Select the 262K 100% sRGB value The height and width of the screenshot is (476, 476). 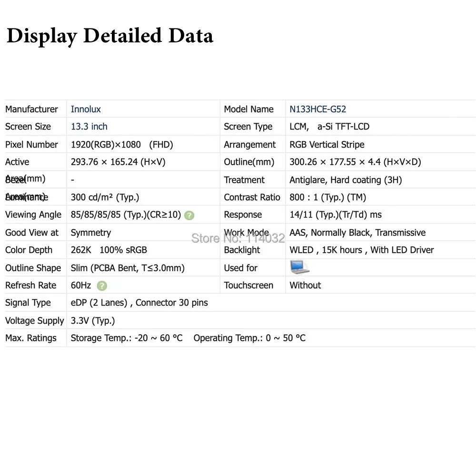coord(109,250)
